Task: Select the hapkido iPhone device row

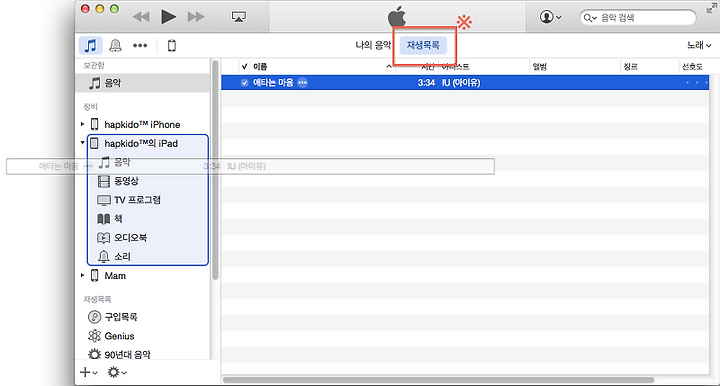Action: pyautogui.click(x=142, y=124)
